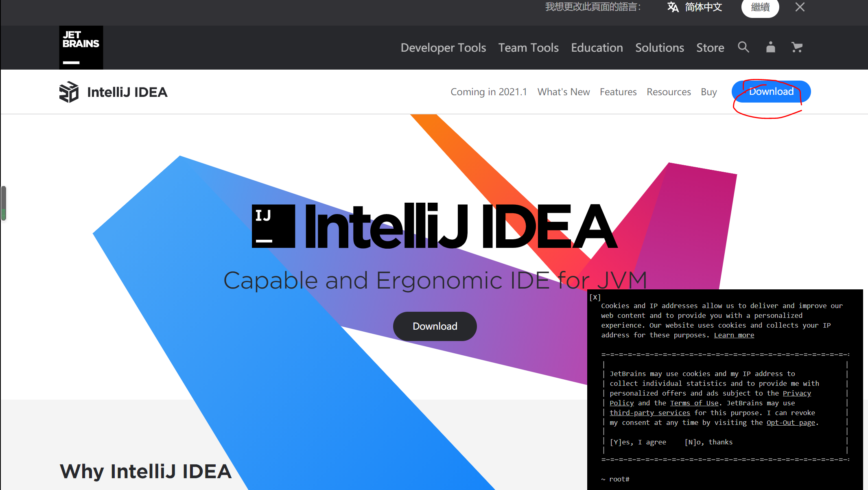Close cookie terminal with [X]
Screen dimensions: 868x490
pyautogui.click(x=595, y=297)
